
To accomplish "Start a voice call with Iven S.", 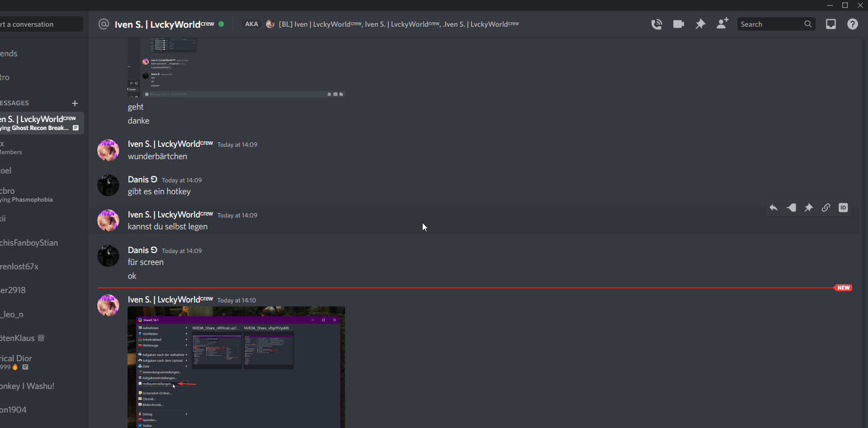I will pos(656,24).
